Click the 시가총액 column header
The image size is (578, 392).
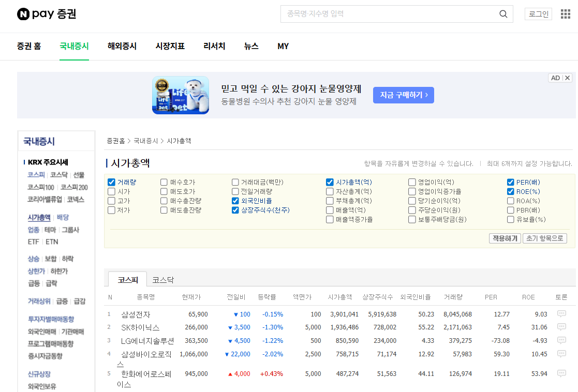pyautogui.click(x=340, y=297)
